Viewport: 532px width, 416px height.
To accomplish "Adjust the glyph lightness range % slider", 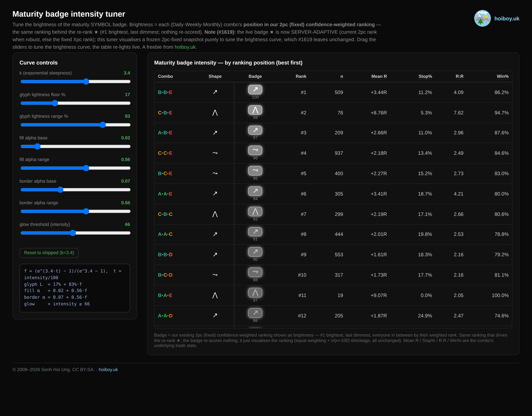I will (x=75, y=125).
